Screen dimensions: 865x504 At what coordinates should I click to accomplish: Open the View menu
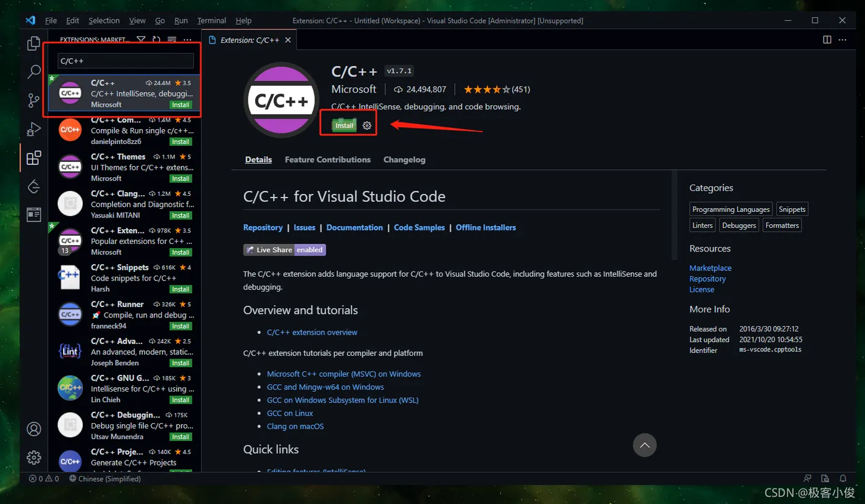point(138,20)
